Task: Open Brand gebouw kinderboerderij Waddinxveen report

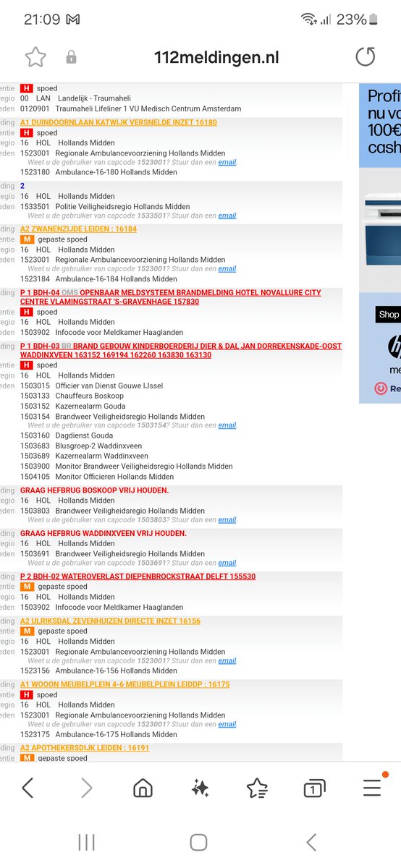Action: (x=181, y=351)
